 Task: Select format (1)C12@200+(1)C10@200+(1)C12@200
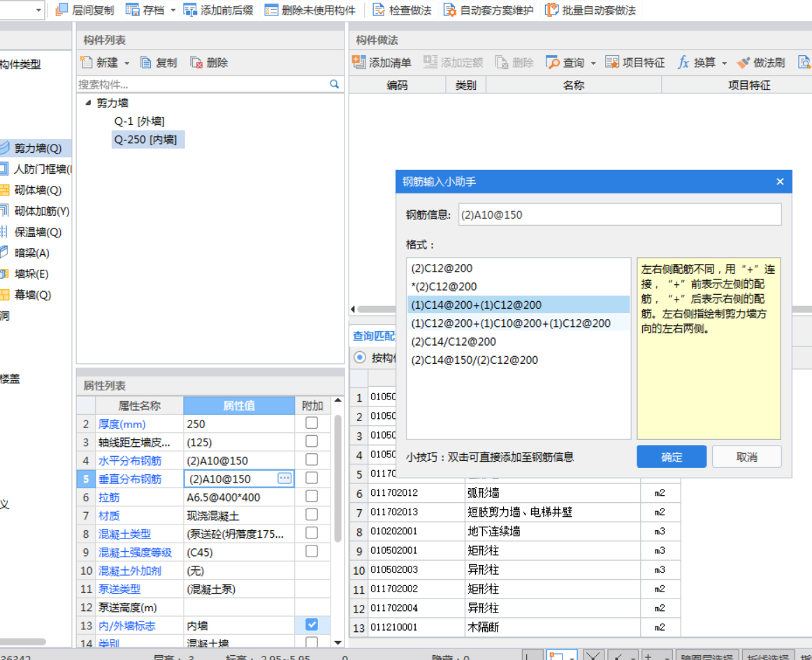coord(519,323)
